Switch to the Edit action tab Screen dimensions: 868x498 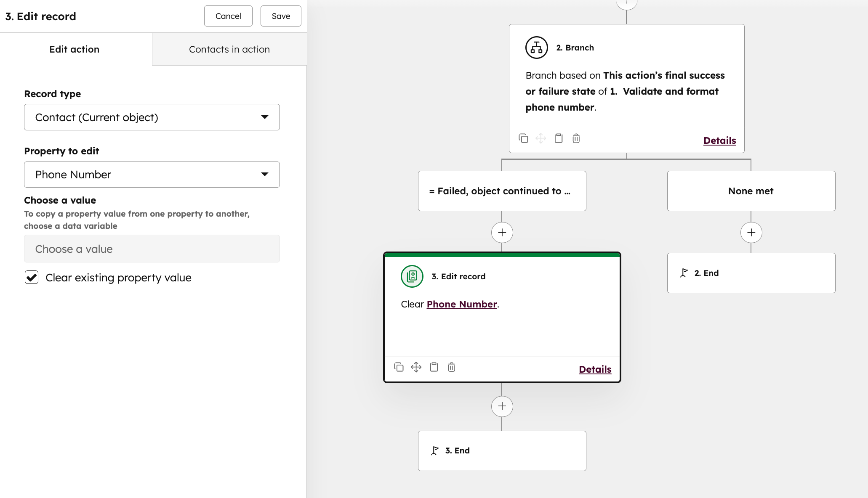tap(74, 49)
